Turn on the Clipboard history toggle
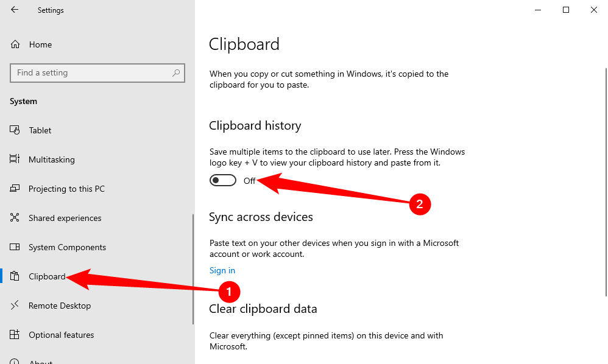Screen dimensions: 608x364 point(223,181)
